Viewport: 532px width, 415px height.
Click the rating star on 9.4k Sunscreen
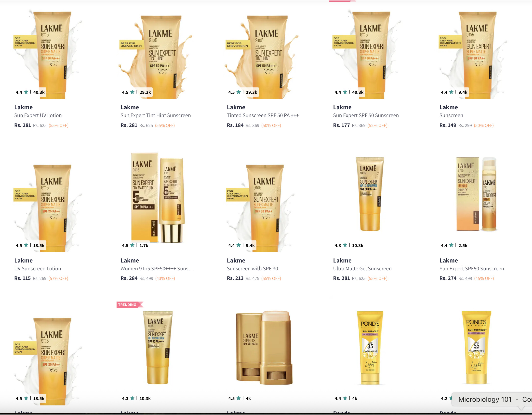[x=451, y=92]
